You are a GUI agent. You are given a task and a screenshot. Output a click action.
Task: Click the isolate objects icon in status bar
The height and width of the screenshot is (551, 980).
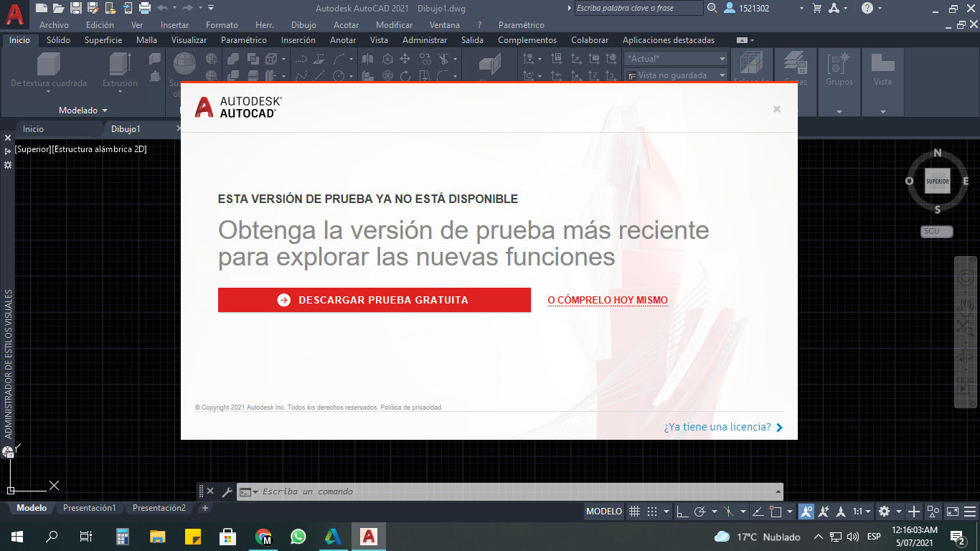[933, 511]
